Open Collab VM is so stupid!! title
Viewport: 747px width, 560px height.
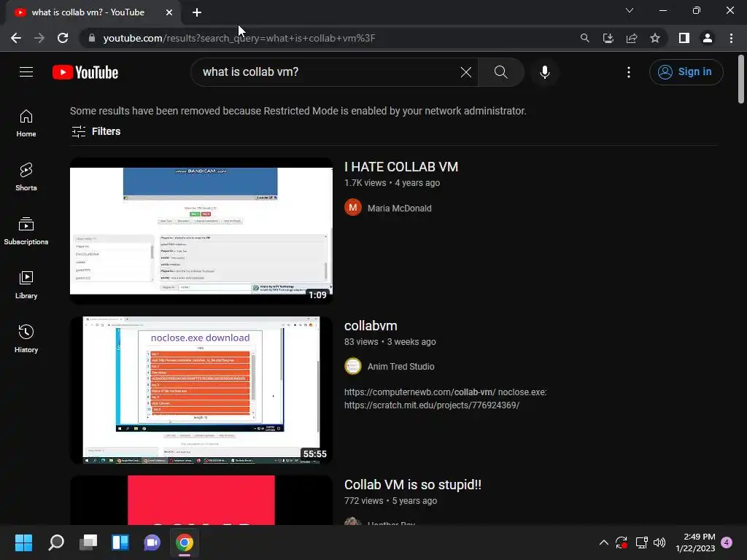tap(413, 485)
